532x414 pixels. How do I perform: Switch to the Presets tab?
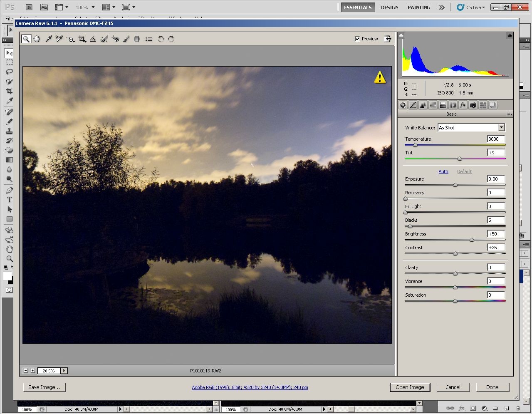click(x=483, y=105)
